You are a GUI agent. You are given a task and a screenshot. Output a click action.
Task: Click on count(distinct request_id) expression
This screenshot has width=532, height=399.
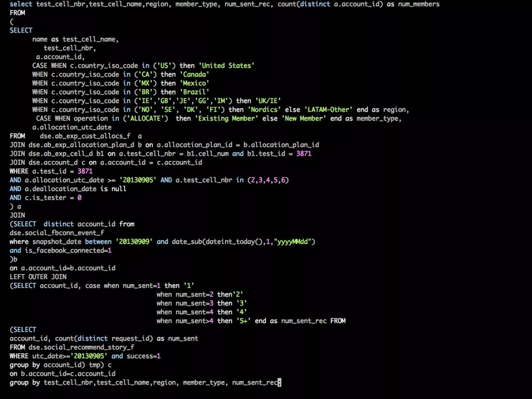[104, 338]
